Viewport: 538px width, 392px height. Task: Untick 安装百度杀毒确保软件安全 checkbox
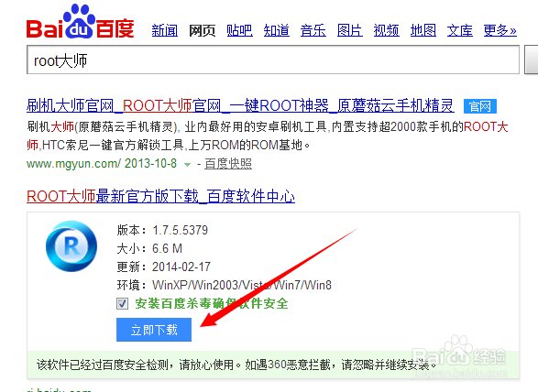coord(122,303)
